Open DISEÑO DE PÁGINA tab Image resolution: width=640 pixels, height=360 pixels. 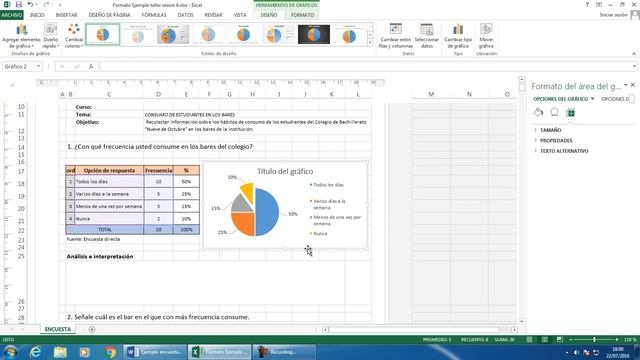point(109,15)
